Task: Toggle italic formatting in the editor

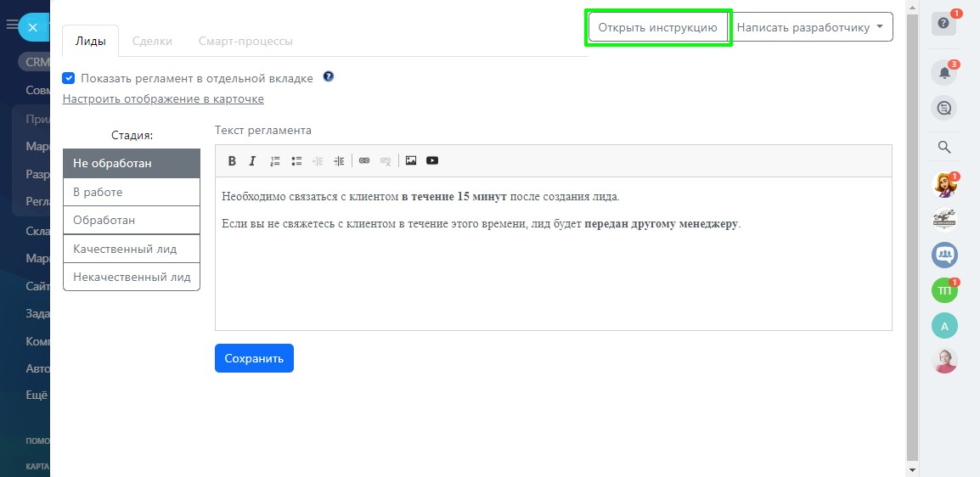Action: click(252, 161)
